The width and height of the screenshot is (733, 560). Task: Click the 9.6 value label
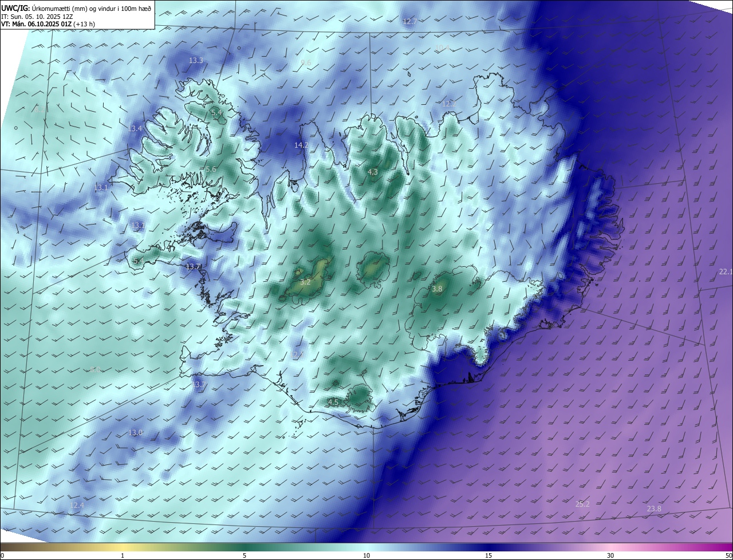306,63
